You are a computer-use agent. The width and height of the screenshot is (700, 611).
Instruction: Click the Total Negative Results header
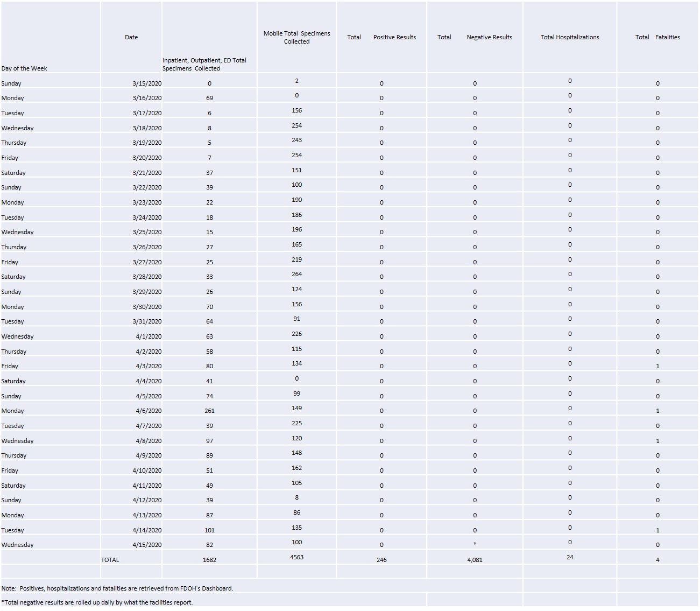(x=475, y=37)
